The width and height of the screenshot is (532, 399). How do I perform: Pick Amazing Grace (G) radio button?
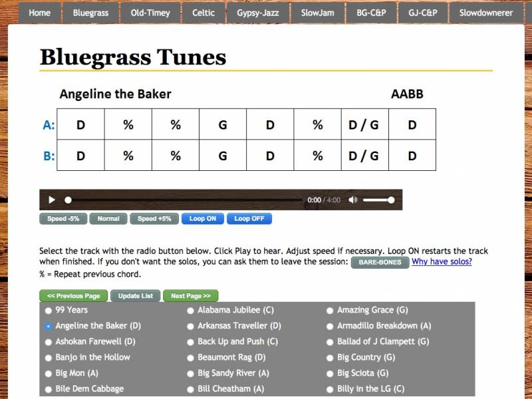coord(331,311)
